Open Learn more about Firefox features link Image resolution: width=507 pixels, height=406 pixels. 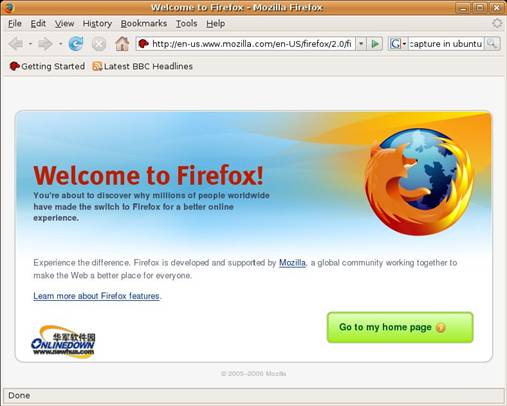click(96, 296)
